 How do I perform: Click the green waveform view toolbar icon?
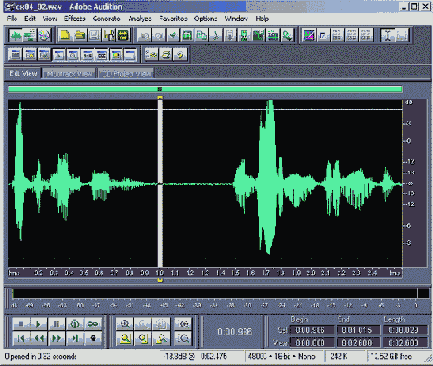click(15, 35)
